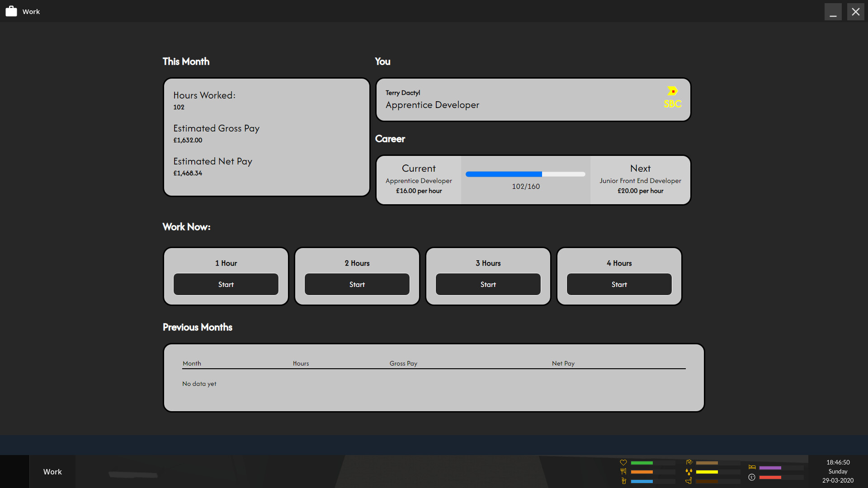Image resolution: width=868 pixels, height=488 pixels.
Task: Click the purple sleep status bar
Action: pos(770,468)
